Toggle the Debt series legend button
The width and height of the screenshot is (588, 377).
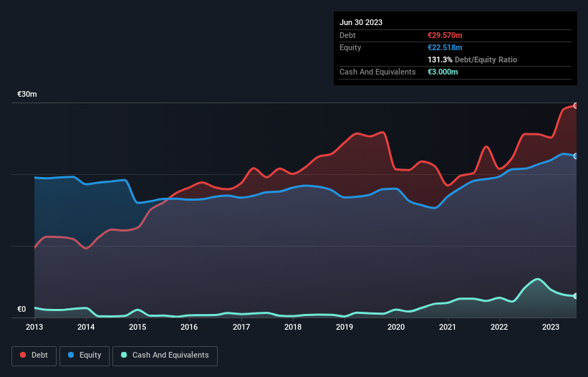34,355
